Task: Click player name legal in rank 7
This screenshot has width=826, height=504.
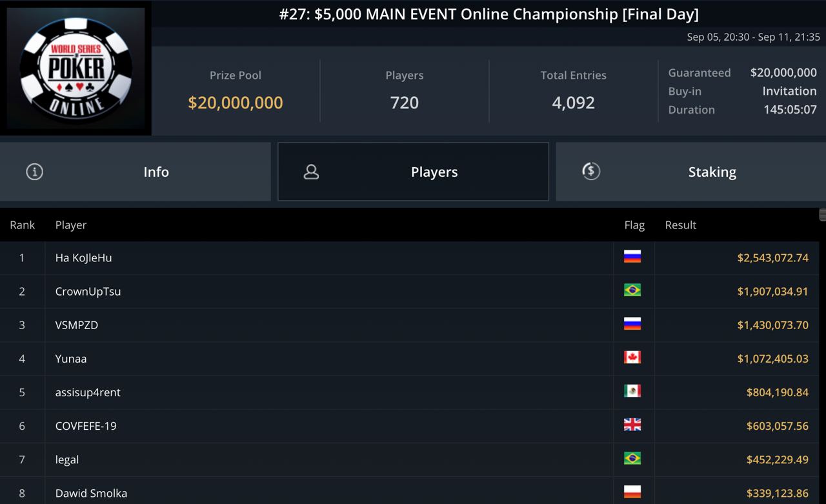Action: pyautogui.click(x=67, y=459)
